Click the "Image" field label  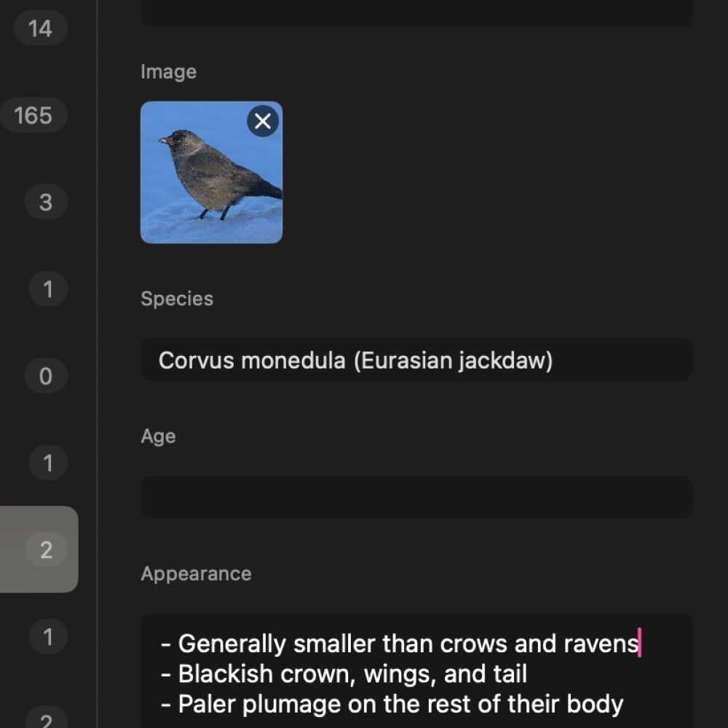point(168,71)
